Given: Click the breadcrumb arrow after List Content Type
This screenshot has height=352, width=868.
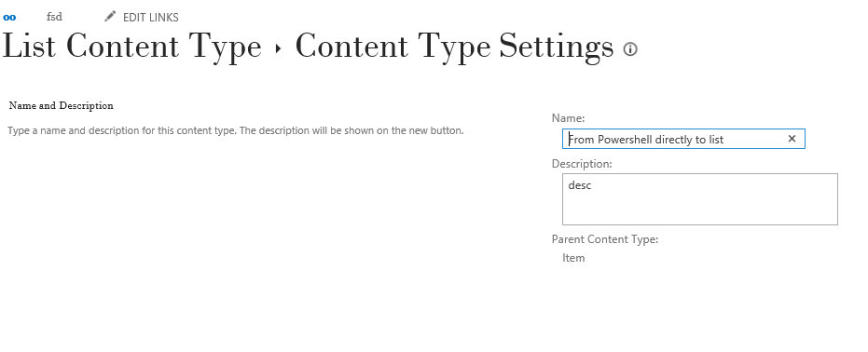Looking at the screenshot, I should (x=278, y=49).
